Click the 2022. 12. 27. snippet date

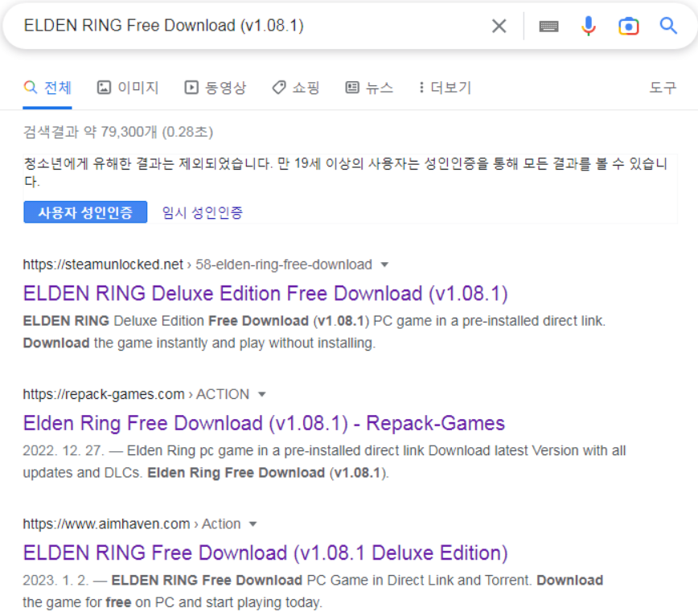[x=64, y=450]
